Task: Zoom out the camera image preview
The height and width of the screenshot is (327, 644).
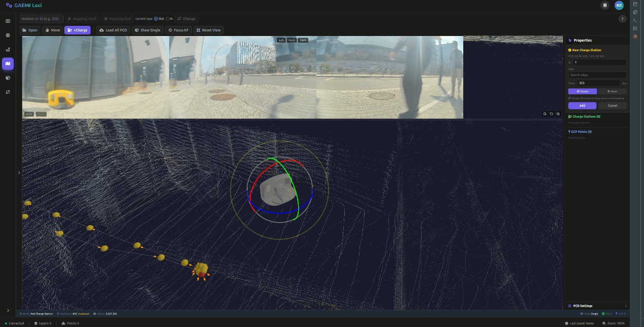Action: click(x=545, y=114)
